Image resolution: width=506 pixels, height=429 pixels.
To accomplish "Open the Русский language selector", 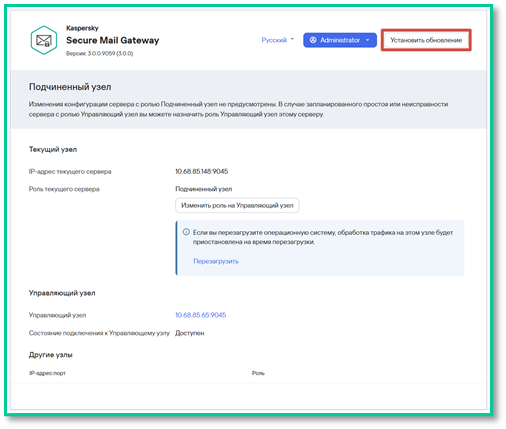I will 277,40.
